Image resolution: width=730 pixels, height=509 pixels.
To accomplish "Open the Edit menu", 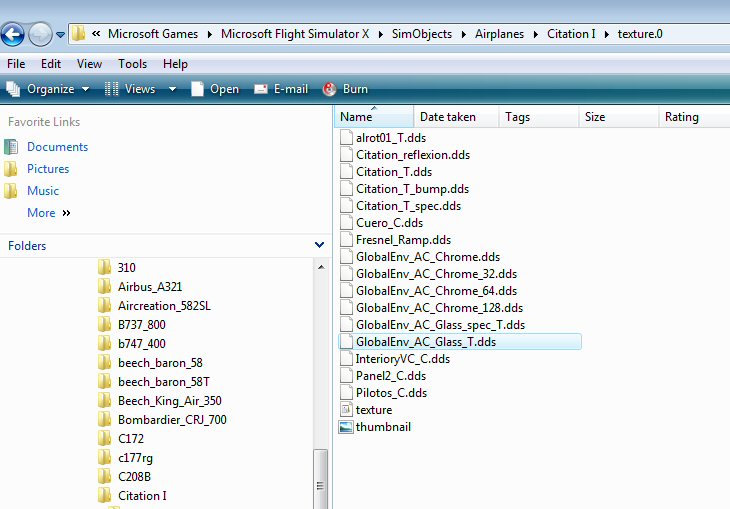I will pos(51,64).
